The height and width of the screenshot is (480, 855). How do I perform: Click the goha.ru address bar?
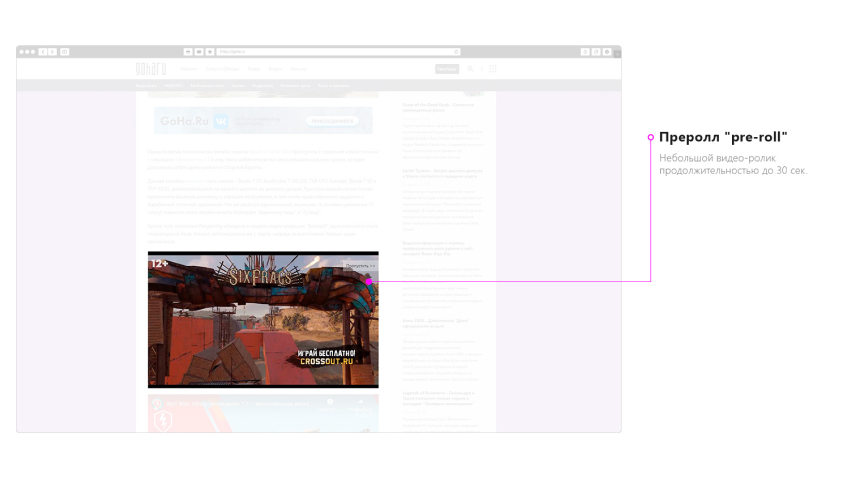[339, 52]
